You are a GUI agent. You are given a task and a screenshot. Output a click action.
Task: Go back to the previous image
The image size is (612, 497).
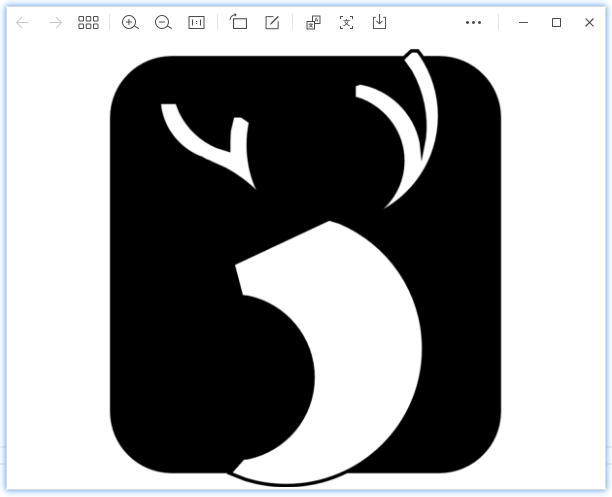[22, 23]
